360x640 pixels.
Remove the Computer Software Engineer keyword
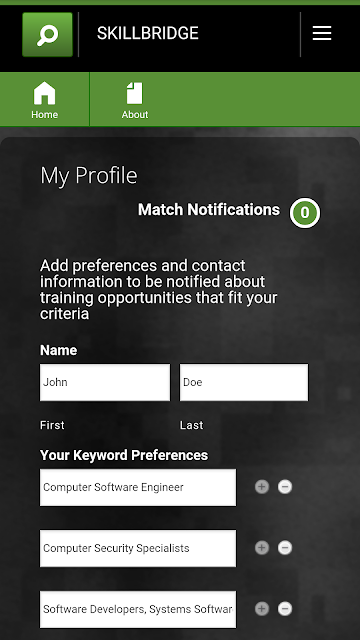click(285, 487)
